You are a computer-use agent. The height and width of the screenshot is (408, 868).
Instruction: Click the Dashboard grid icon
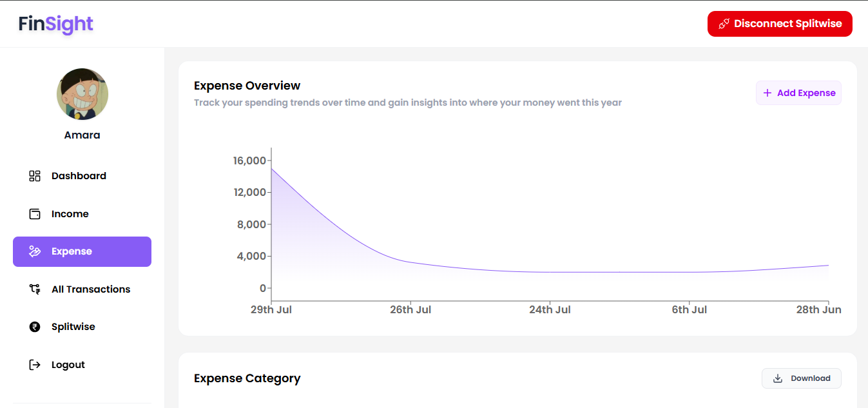coord(35,176)
